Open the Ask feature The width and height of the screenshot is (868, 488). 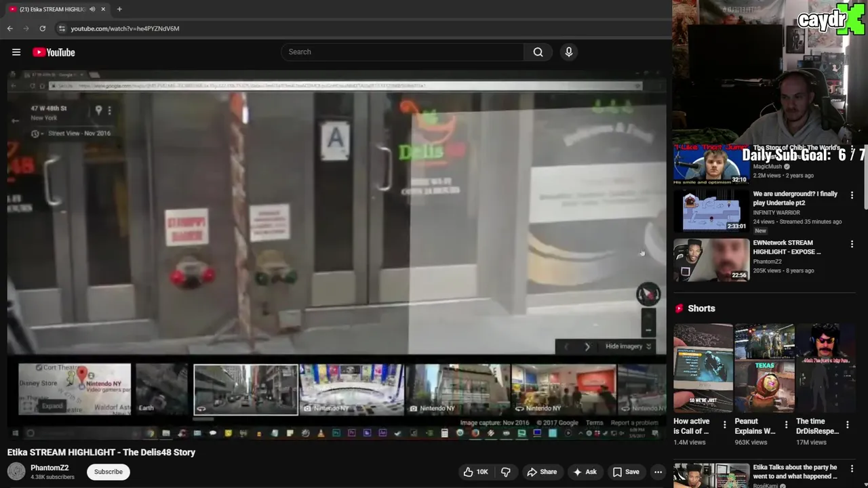(x=585, y=472)
